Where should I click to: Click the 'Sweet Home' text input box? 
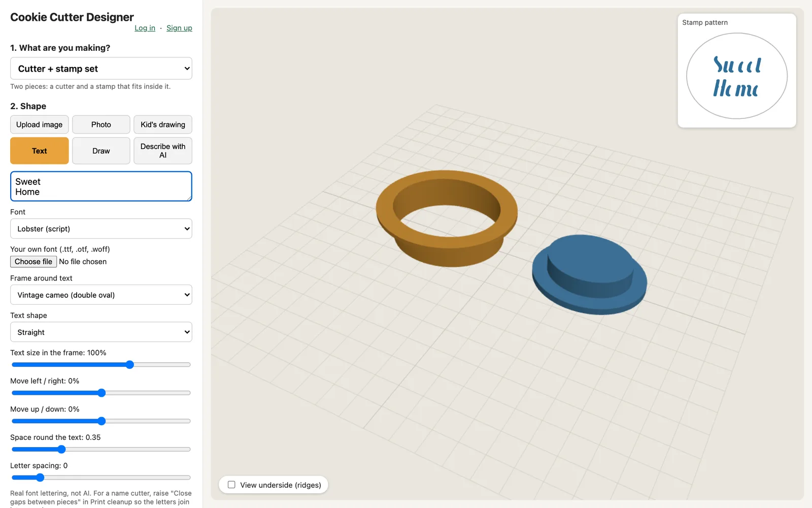[x=101, y=186]
